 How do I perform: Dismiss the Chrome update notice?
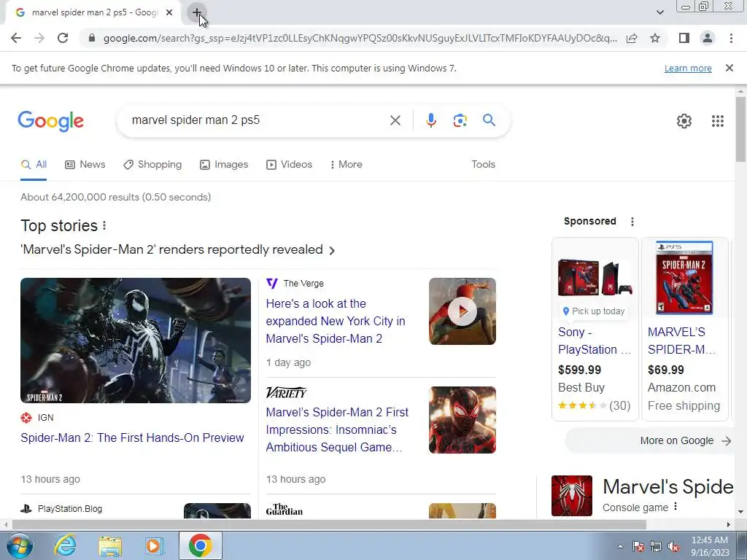click(x=729, y=68)
